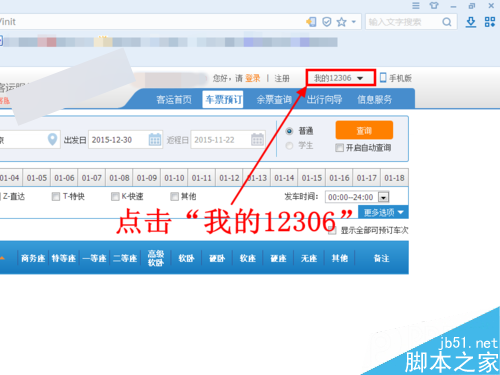Select the 01-05 date tab
Image resolution: width=500 pixels, height=375 pixels.
tap(37, 178)
